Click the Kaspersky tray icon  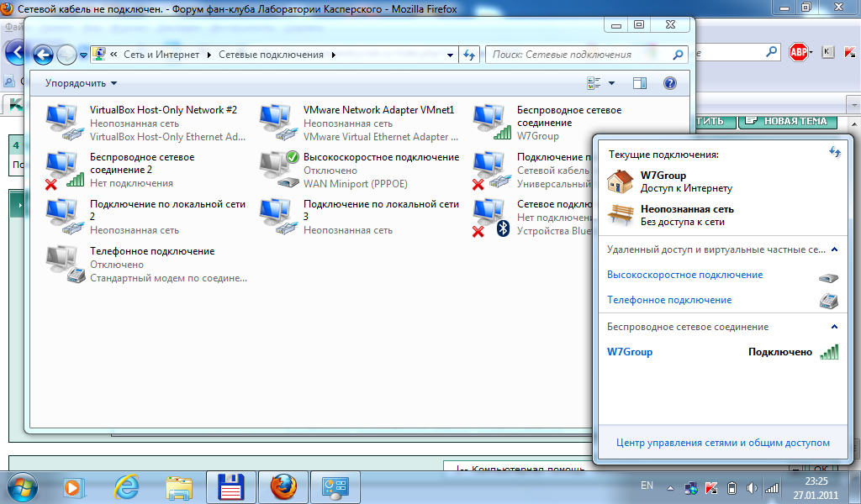[711, 487]
